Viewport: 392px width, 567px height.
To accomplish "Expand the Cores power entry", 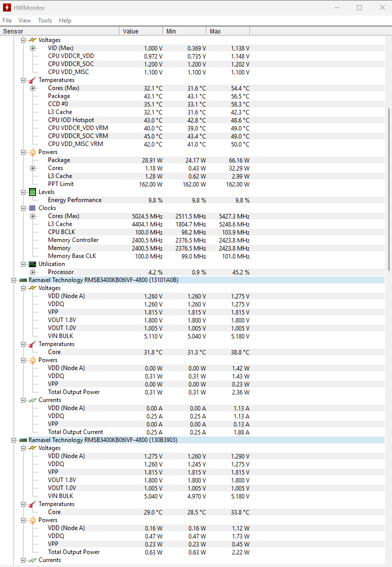I will [x=32, y=168].
